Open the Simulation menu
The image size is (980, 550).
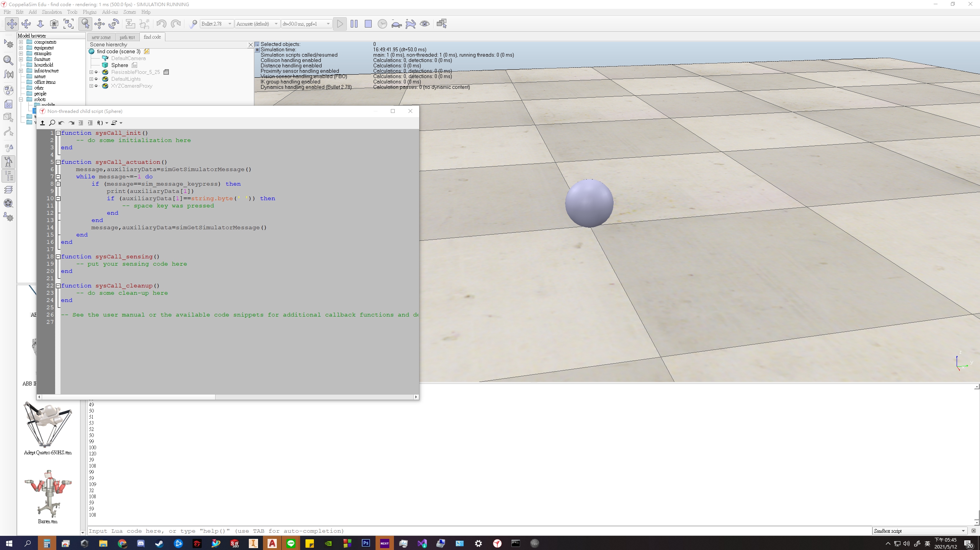click(x=52, y=12)
